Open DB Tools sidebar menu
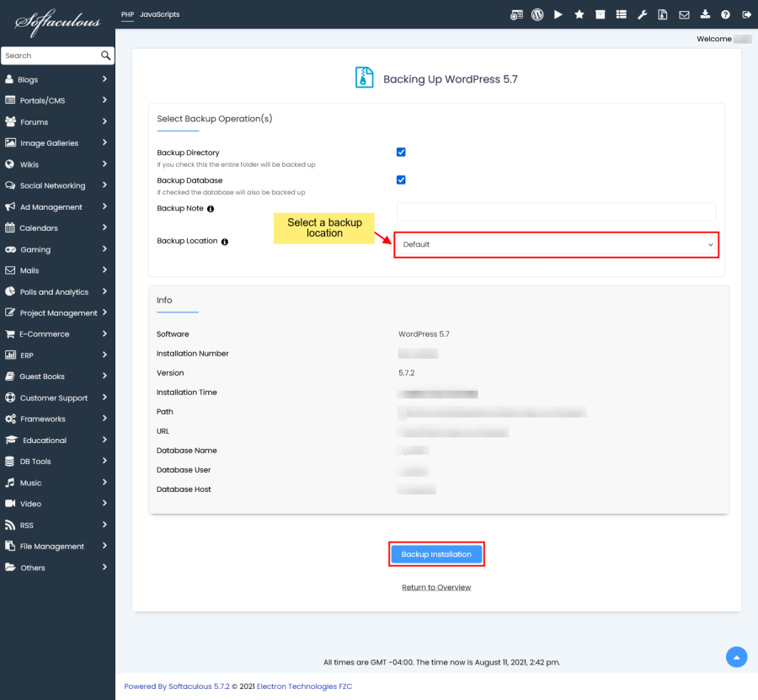The image size is (758, 700). pos(57,462)
